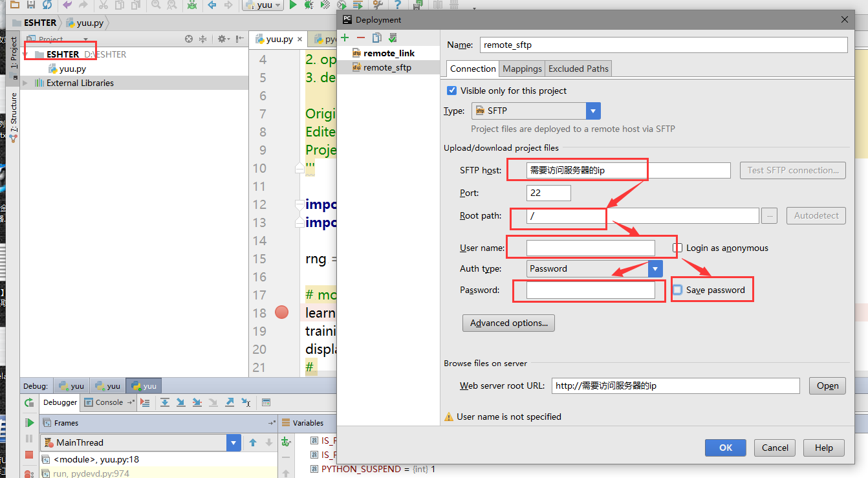
Task: Click the Step Into My Code icon
Action: point(197,402)
